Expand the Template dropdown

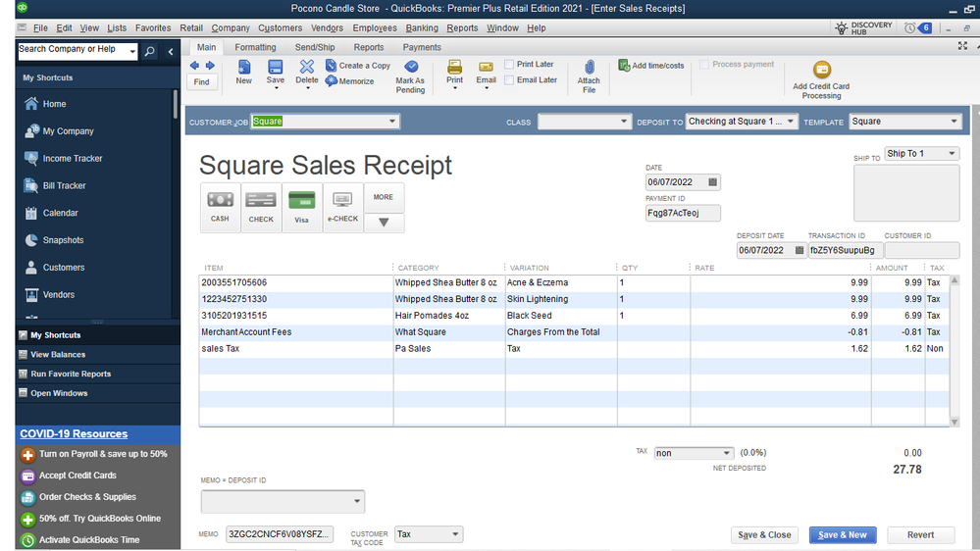[x=954, y=122]
